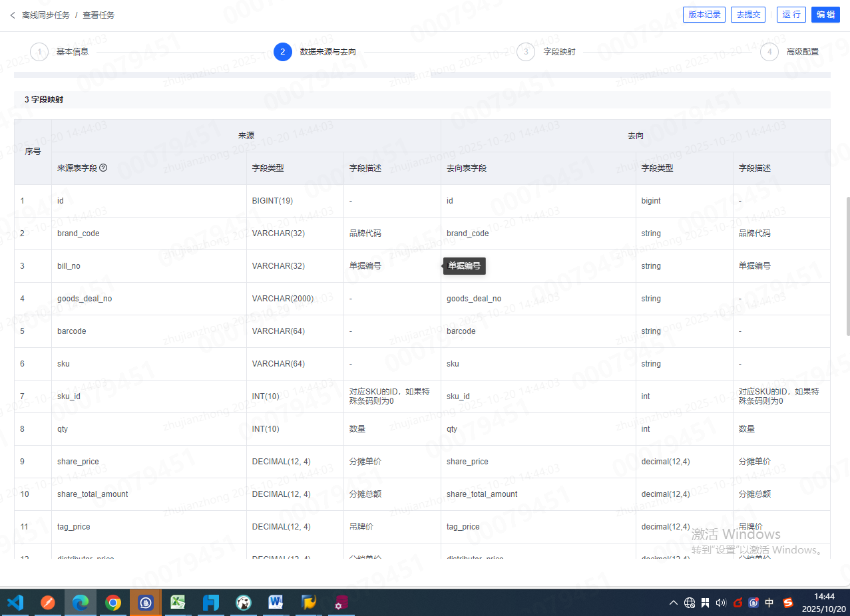The height and width of the screenshot is (616, 850).
Task: Expand the hidden system tray icons chevron
Action: tap(674, 603)
